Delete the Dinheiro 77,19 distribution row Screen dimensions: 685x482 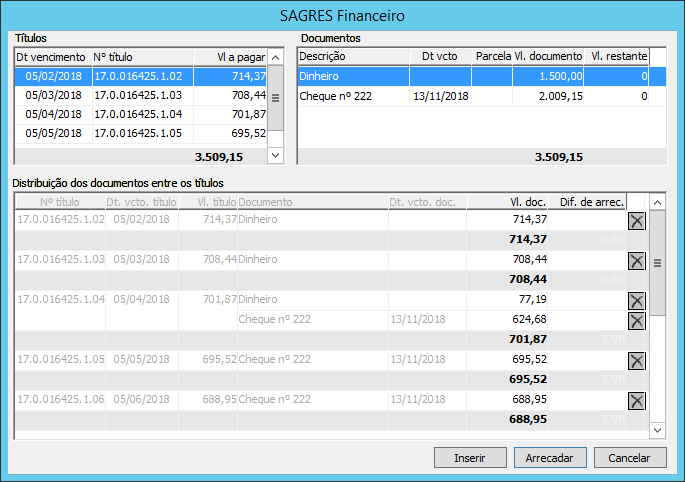pos(636,300)
